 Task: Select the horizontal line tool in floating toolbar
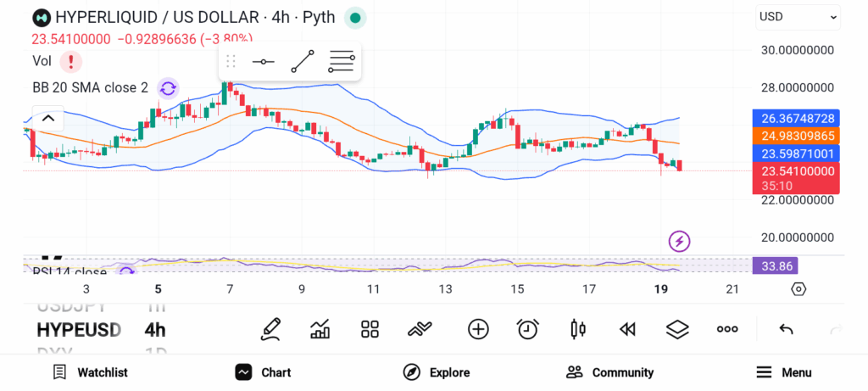point(263,61)
